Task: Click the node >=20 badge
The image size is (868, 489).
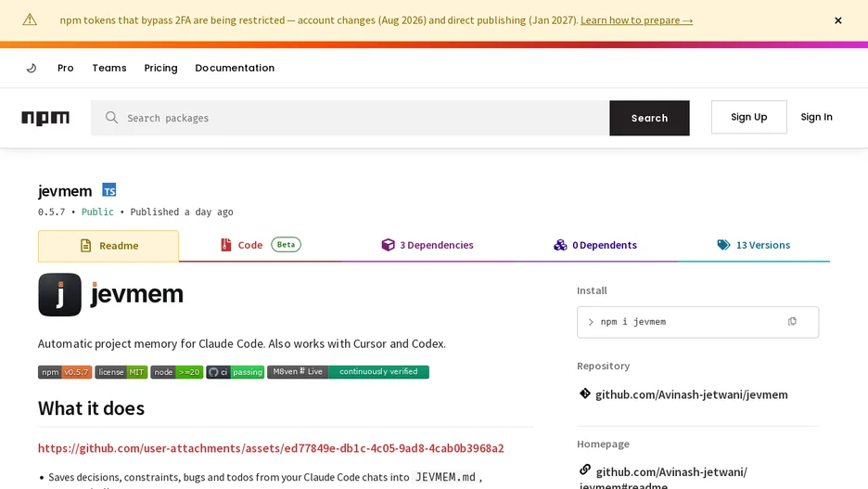Action: (x=176, y=372)
